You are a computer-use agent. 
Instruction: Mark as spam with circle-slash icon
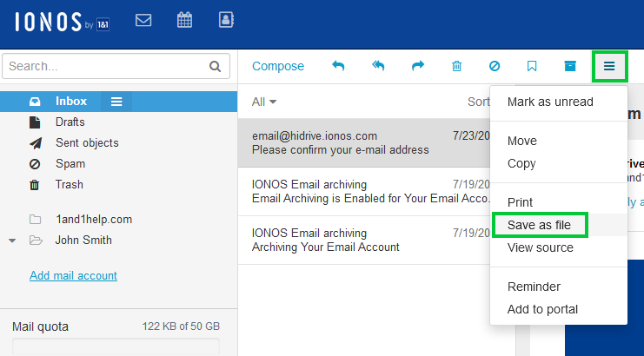(x=495, y=66)
